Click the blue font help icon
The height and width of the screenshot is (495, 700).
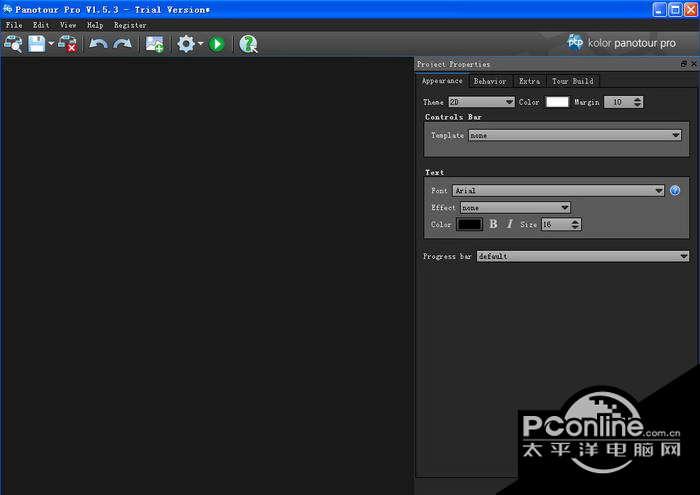pyautogui.click(x=675, y=191)
